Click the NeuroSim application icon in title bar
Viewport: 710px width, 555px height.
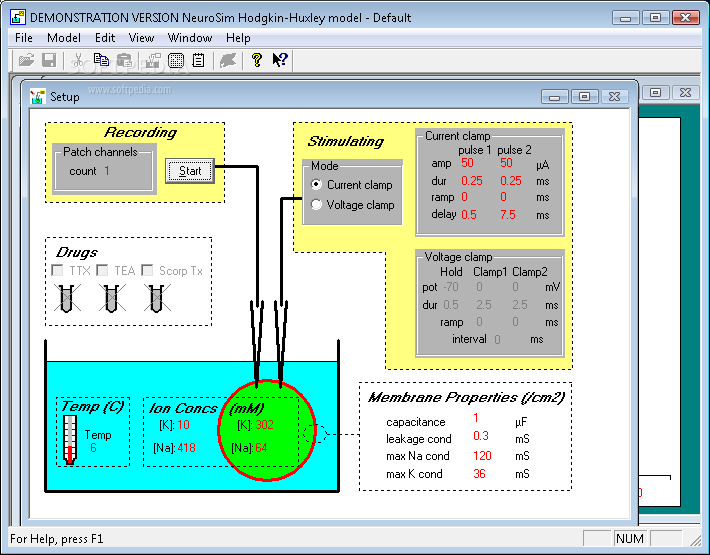tap(18, 17)
